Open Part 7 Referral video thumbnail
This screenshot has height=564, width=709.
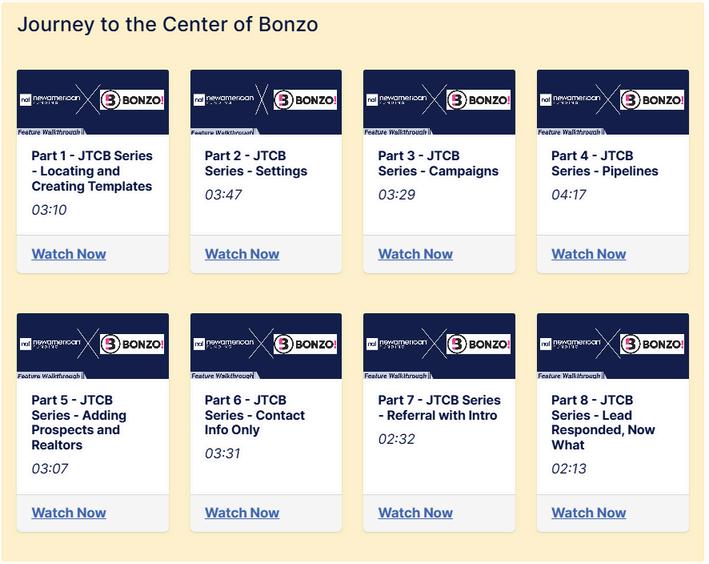(439, 346)
